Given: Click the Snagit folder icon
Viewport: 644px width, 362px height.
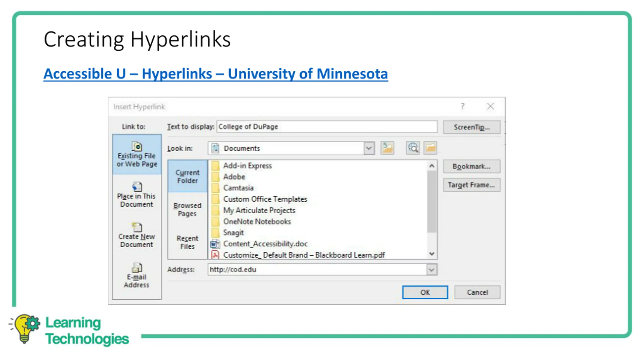Looking at the screenshot, I should point(215,233).
